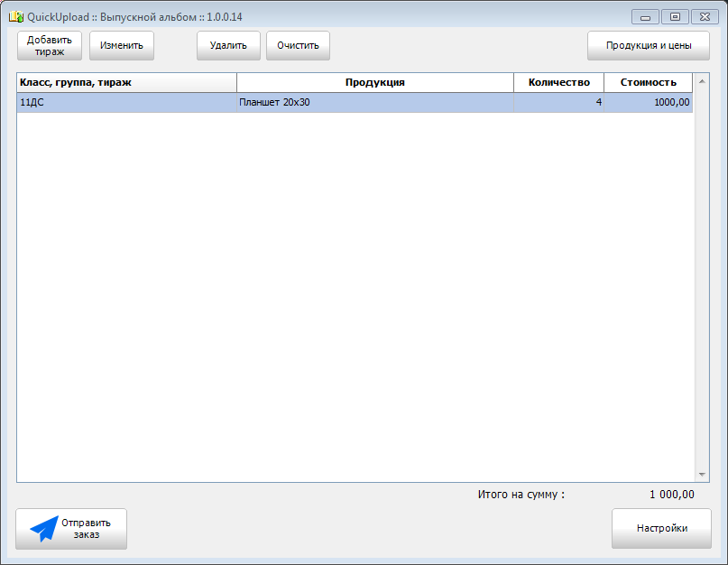Screen dimensions: 728x565
Task: Click the Продукция column header
Action: [x=374, y=82]
